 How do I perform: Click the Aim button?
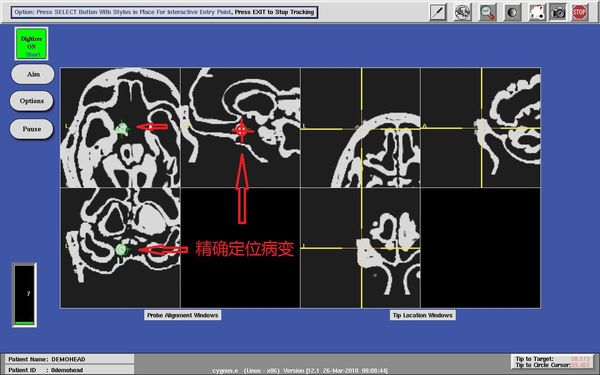[x=33, y=74]
